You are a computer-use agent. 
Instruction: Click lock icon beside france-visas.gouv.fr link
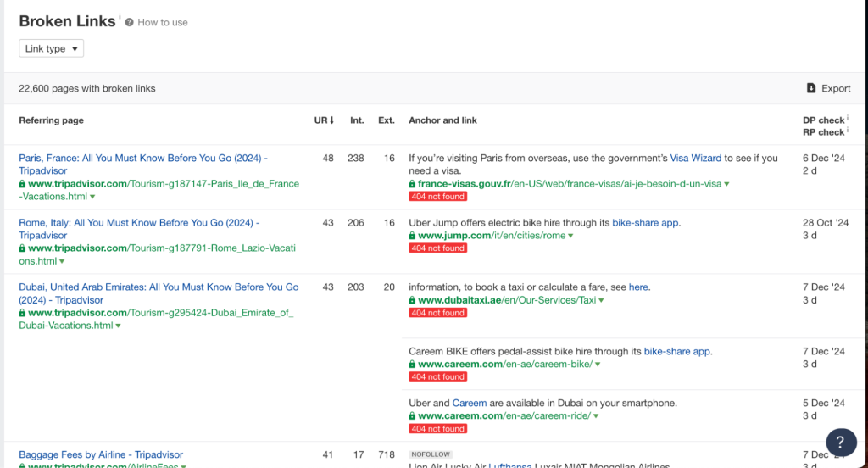tap(412, 184)
